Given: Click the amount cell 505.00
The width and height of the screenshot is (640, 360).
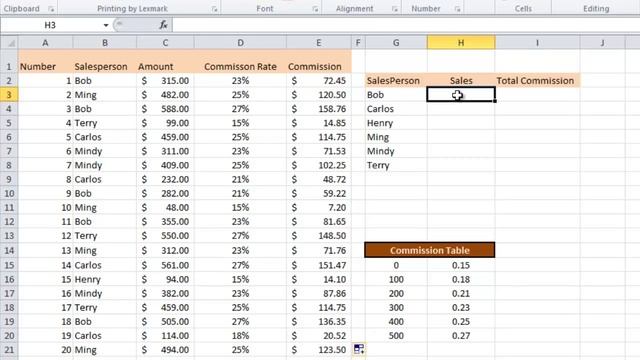Looking at the screenshot, I should [x=165, y=322].
